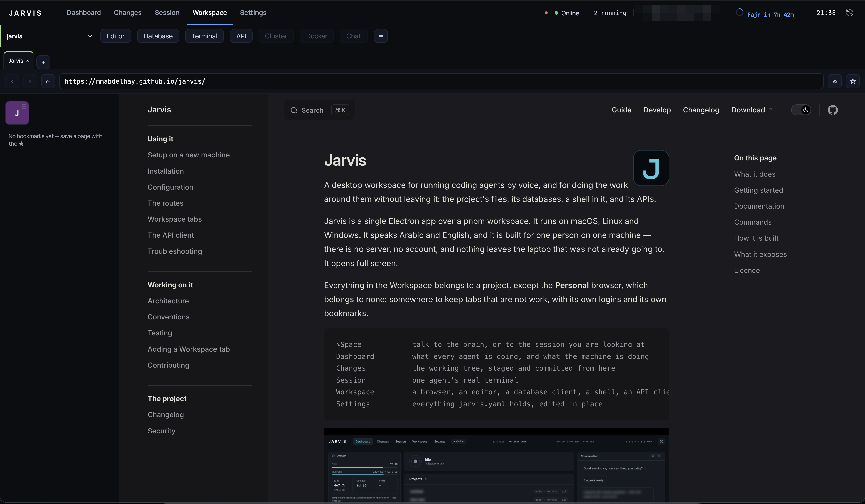Switch to the Dashboard tab

(x=84, y=13)
